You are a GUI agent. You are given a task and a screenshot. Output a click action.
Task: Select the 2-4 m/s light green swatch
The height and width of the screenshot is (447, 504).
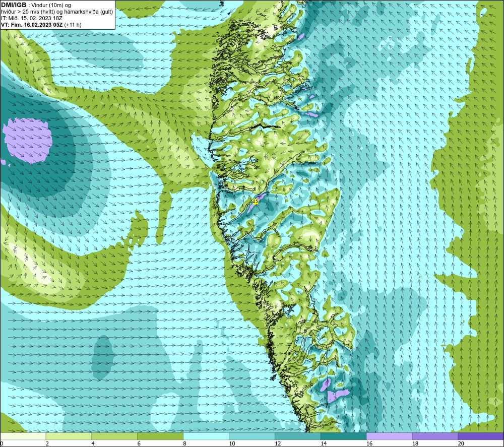(69, 436)
